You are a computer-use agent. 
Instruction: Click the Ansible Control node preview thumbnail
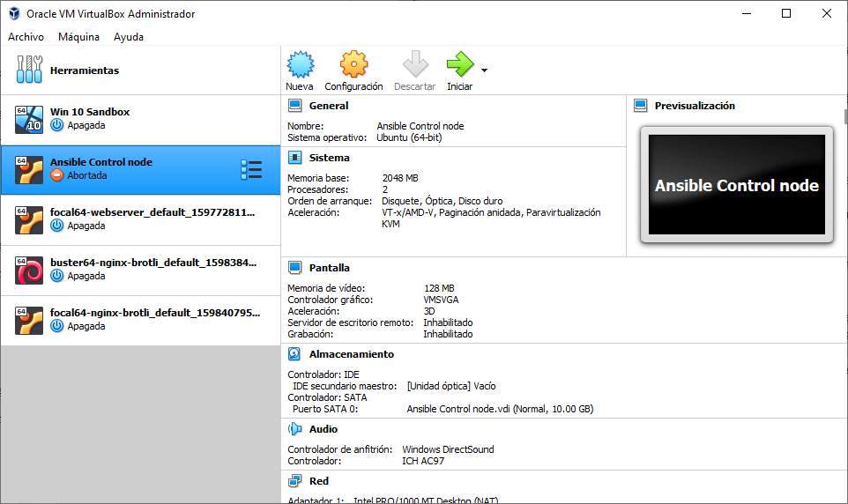tap(737, 184)
